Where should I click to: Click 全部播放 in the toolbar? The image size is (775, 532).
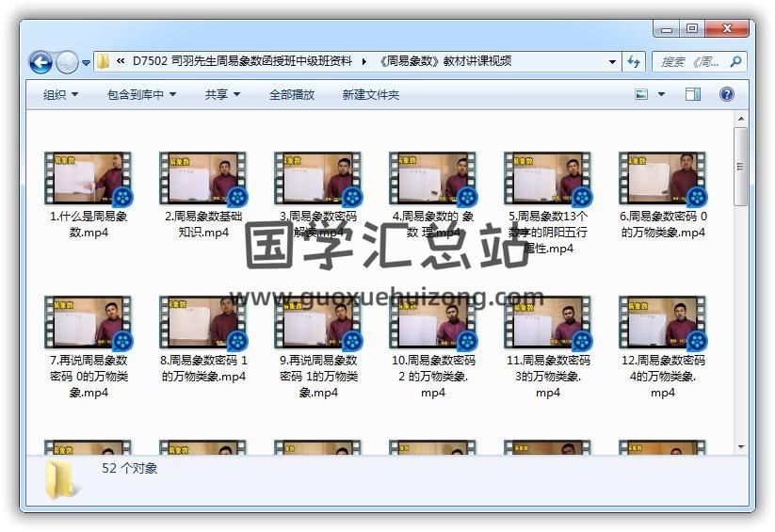(292, 94)
